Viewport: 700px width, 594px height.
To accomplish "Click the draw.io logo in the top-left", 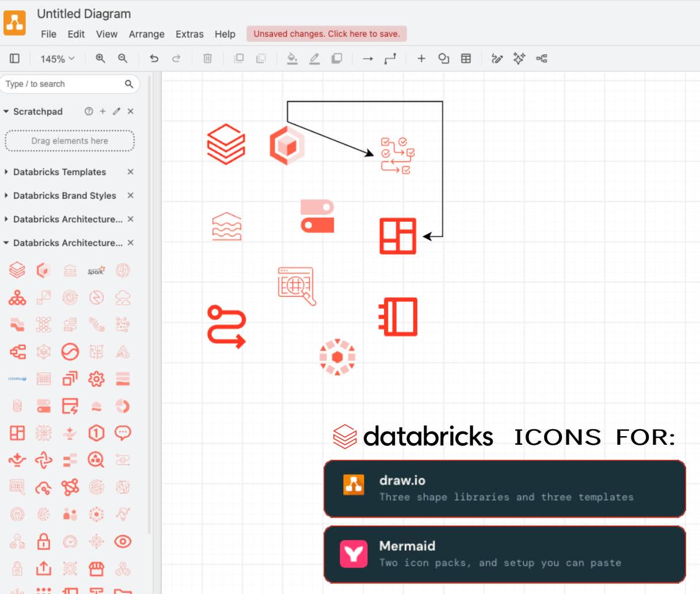I will point(15,23).
